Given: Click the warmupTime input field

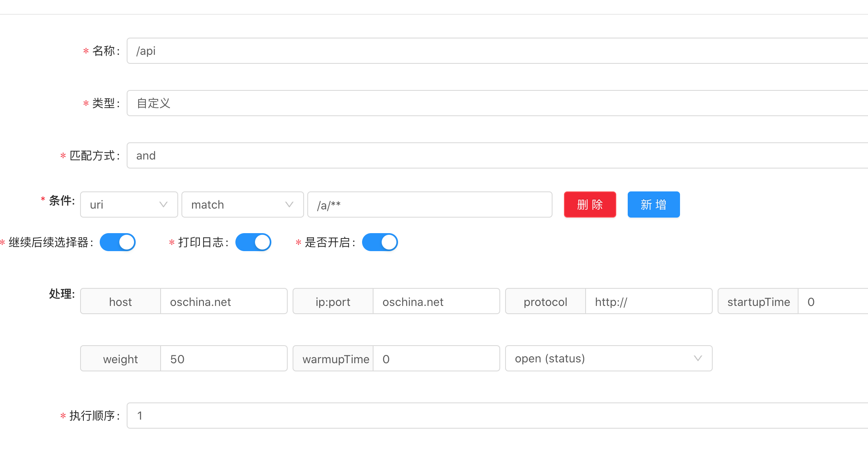Looking at the screenshot, I should 436,359.
